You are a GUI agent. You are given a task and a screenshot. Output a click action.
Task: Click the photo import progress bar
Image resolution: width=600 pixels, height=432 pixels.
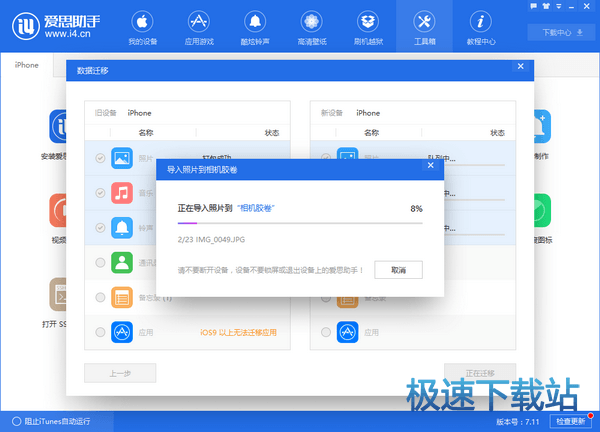(300, 223)
